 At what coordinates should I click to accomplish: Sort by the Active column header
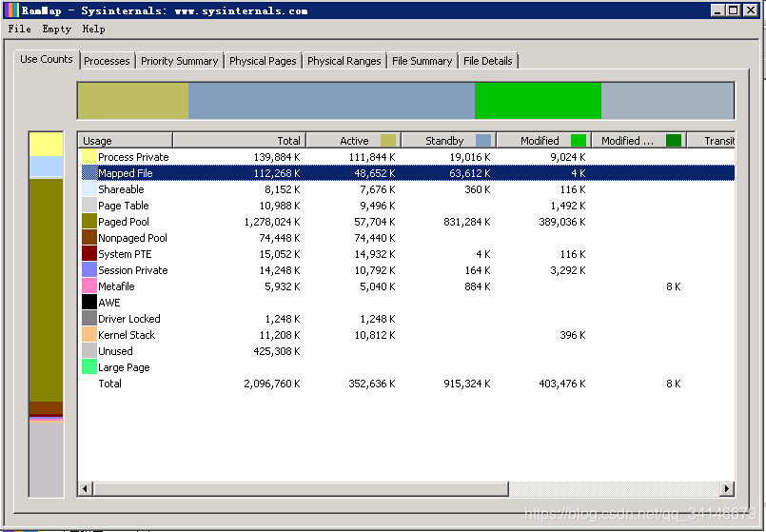tap(354, 141)
